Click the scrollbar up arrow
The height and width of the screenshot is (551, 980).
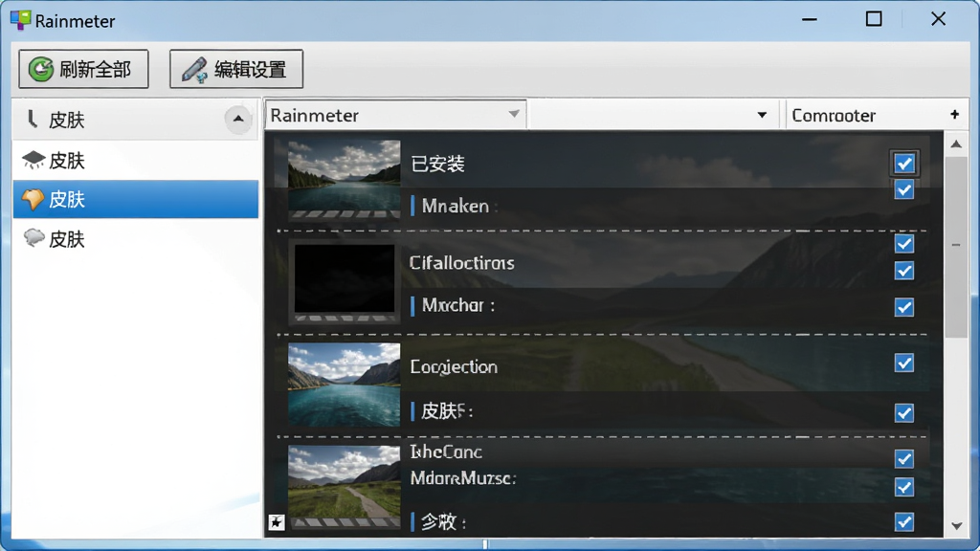(x=956, y=144)
